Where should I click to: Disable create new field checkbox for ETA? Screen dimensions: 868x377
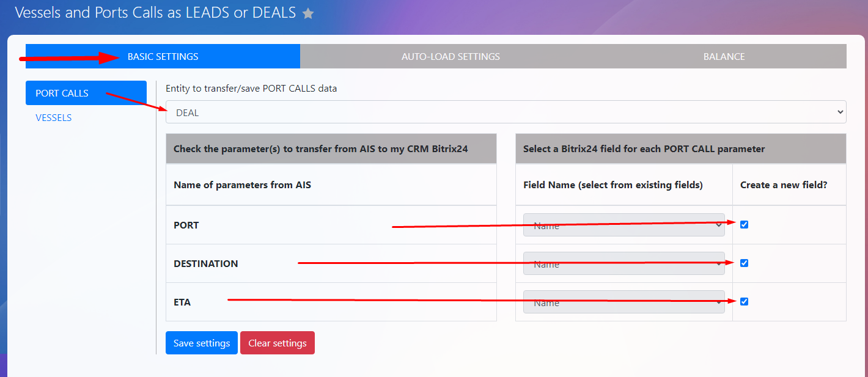coord(744,301)
